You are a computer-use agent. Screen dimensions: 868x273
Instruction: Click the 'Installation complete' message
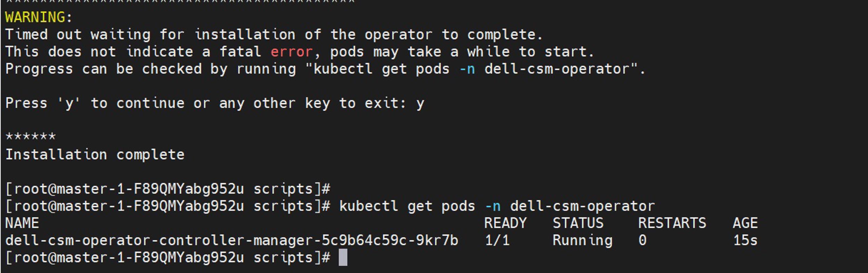pos(95,155)
